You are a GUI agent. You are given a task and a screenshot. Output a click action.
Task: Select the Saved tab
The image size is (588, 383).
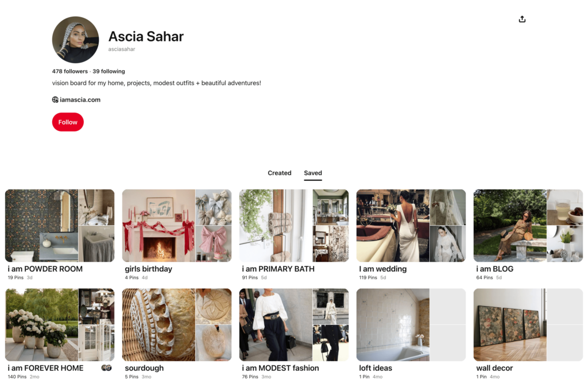[313, 173]
